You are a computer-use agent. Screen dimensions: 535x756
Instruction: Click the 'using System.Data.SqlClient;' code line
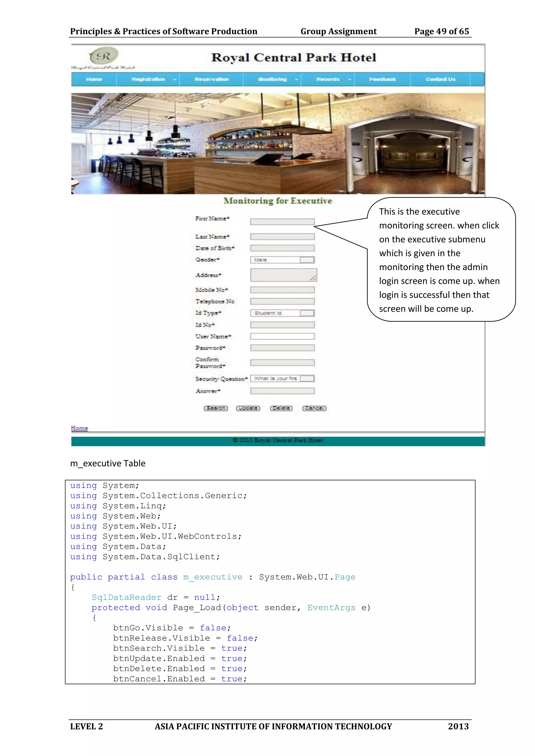145,557
